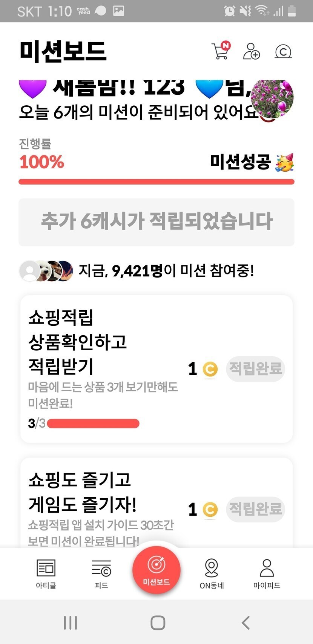The height and width of the screenshot is (644, 313).
Task: Open the 아티클 tab
Action: (46, 573)
